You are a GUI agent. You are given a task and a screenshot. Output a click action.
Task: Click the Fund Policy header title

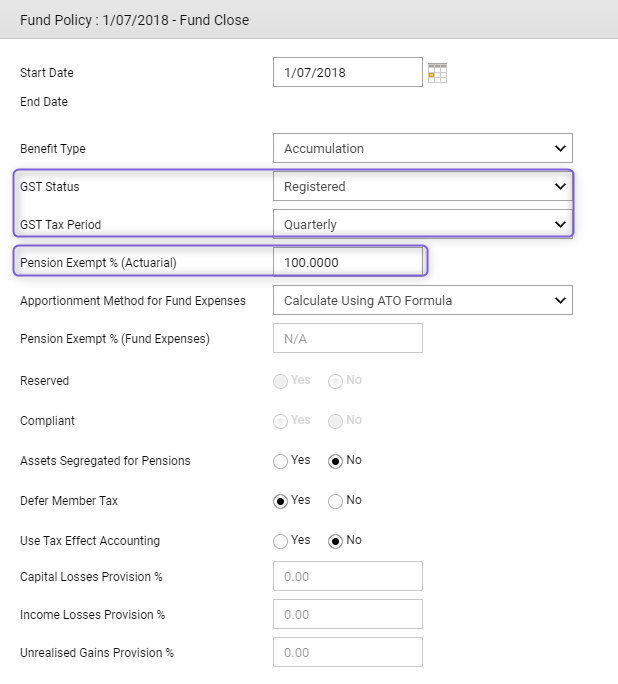coord(134,20)
